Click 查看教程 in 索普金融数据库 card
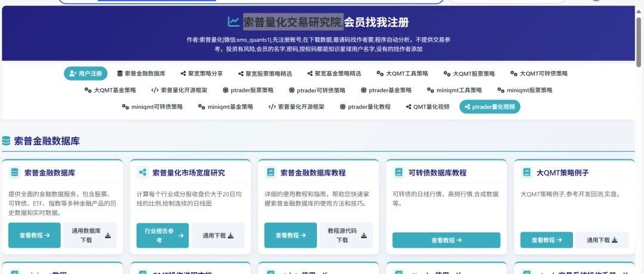 click(x=35, y=235)
